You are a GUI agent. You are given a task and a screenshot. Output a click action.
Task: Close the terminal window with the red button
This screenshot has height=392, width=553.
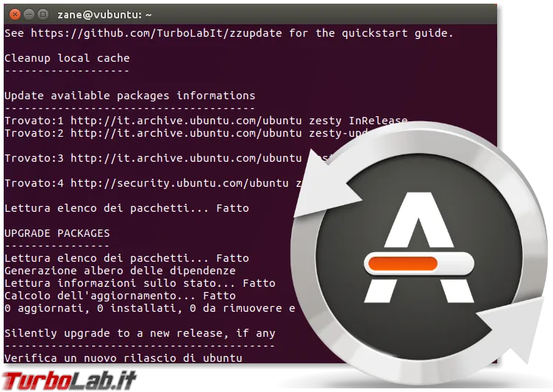click(x=12, y=14)
